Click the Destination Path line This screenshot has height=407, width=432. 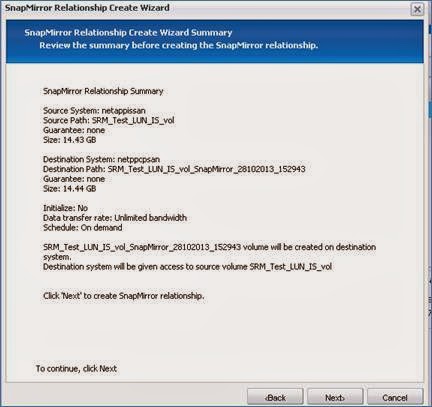(174, 169)
